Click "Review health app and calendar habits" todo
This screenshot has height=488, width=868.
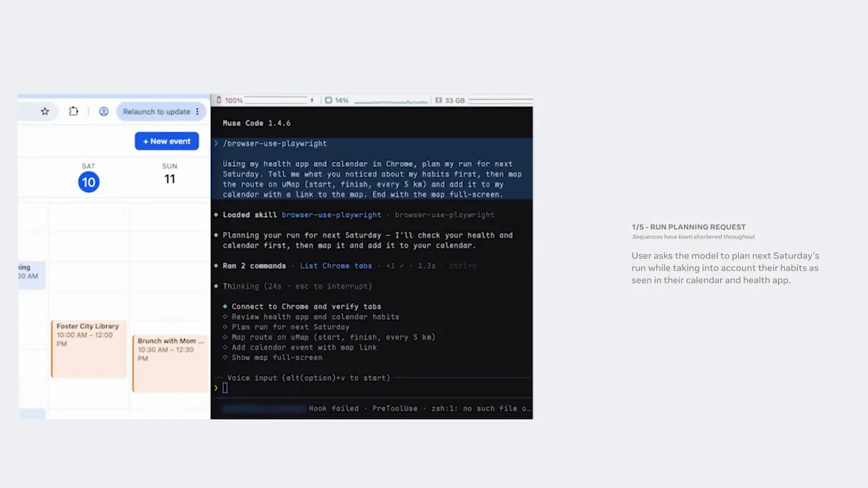315,317
